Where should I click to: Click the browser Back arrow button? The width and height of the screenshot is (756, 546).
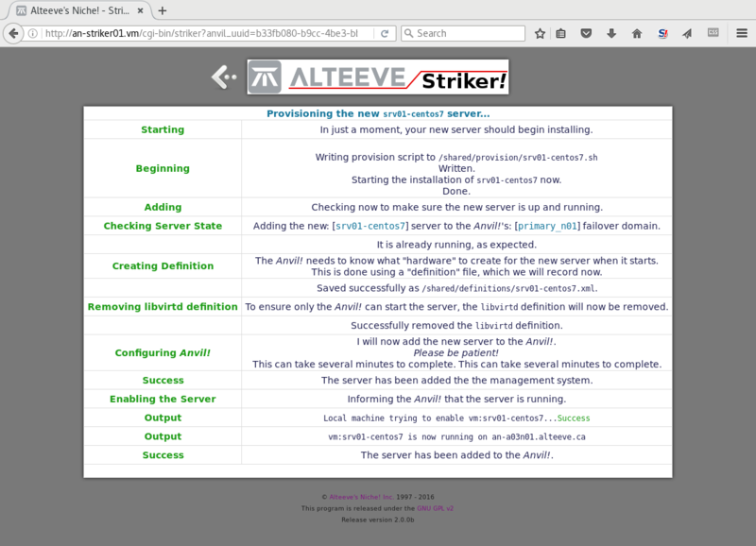coord(13,33)
